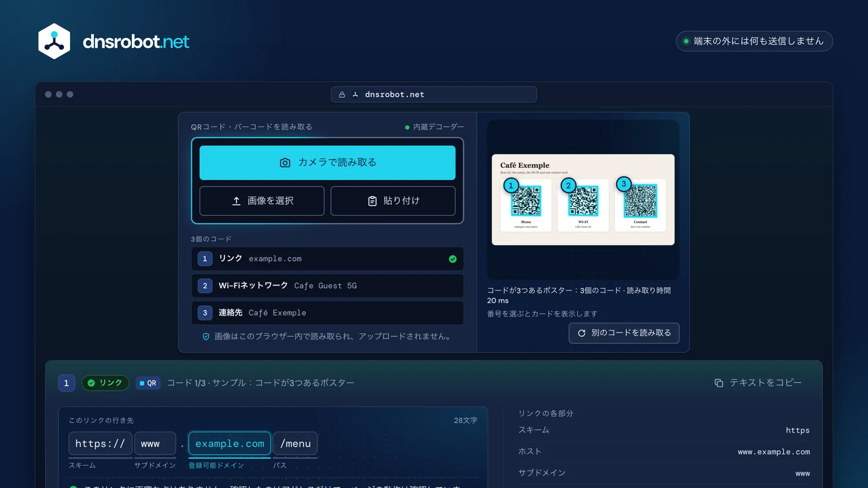Click the https:// scheme segment
The height and width of the screenshot is (488, 868).
coord(100,444)
